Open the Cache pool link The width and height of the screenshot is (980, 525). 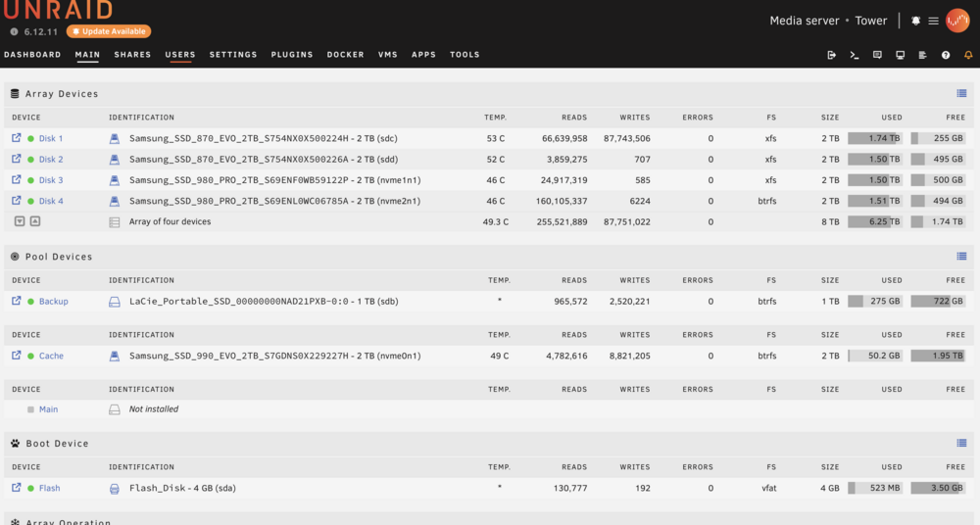[x=51, y=356]
